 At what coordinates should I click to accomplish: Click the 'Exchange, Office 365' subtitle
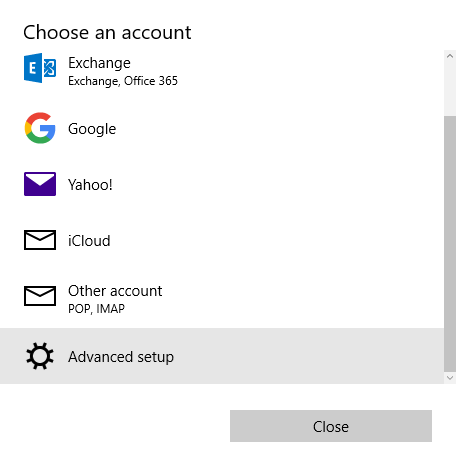pos(123,81)
